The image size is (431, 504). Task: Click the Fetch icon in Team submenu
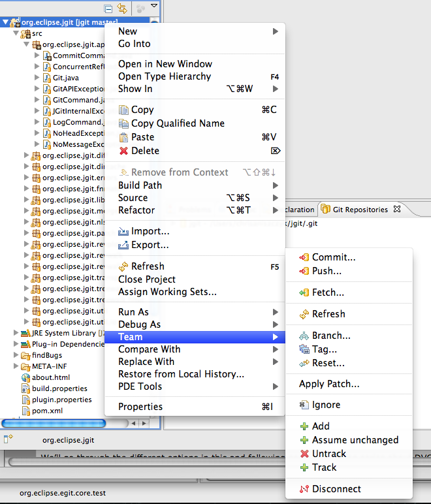point(304,292)
